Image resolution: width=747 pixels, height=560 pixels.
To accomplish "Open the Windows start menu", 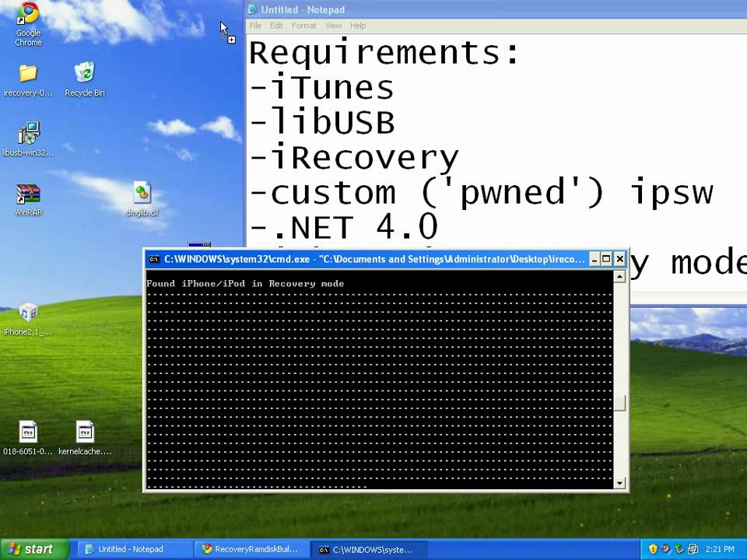I will (x=34, y=549).
